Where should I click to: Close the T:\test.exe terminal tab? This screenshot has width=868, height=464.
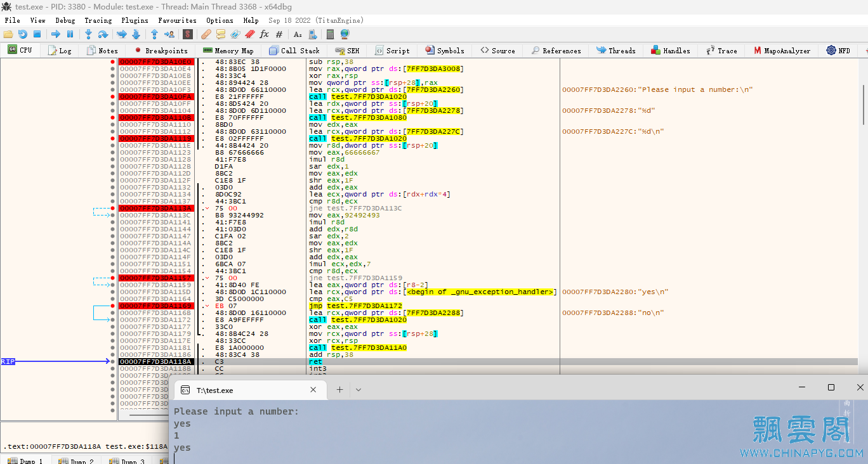coord(313,390)
